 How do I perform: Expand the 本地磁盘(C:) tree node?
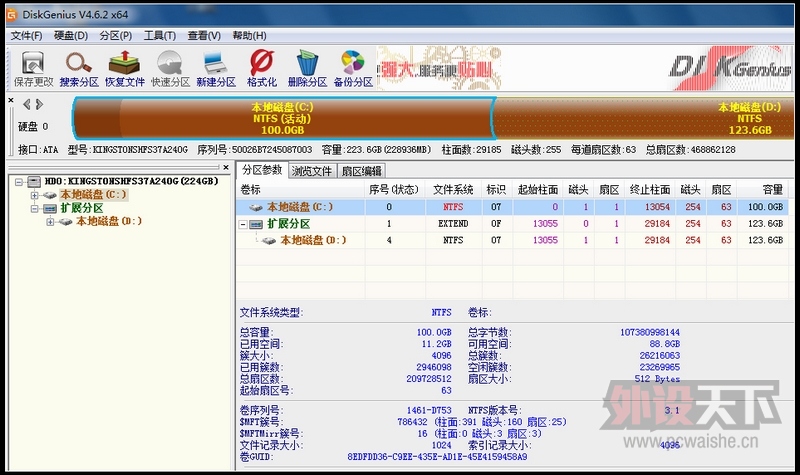pos(34,195)
